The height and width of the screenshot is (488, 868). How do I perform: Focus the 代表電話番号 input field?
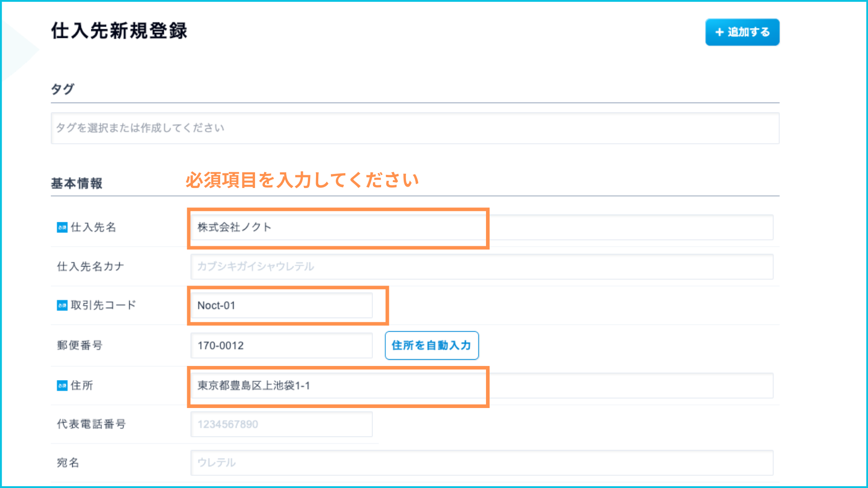(281, 424)
